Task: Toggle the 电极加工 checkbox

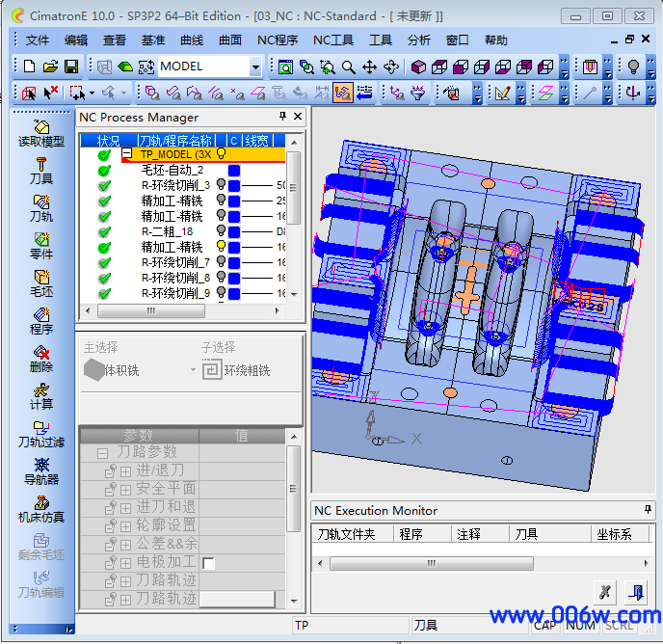Action: click(x=208, y=563)
